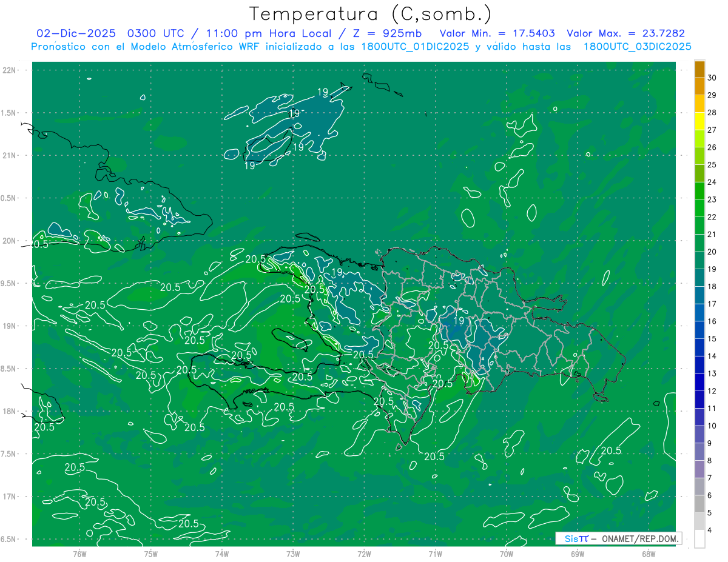This screenshot has height=562, width=728.
Task: Click the 19 contour label inside Dominican Republic
Action: 459,320
